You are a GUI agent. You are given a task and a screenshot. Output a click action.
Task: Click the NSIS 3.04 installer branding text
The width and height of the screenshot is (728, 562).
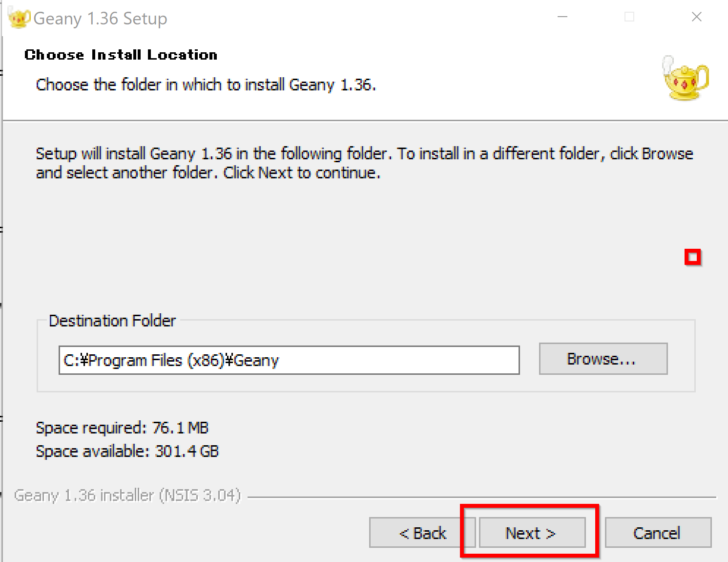(127, 495)
